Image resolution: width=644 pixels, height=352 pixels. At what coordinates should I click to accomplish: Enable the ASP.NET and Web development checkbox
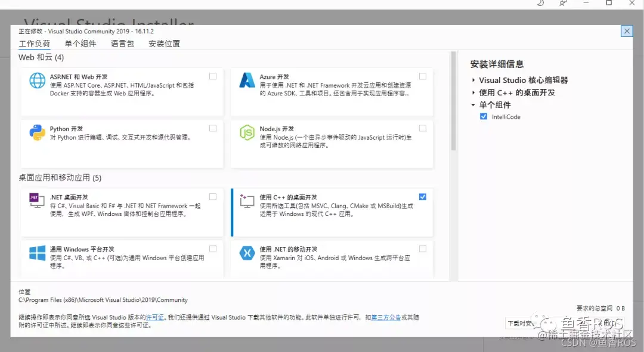[213, 76]
